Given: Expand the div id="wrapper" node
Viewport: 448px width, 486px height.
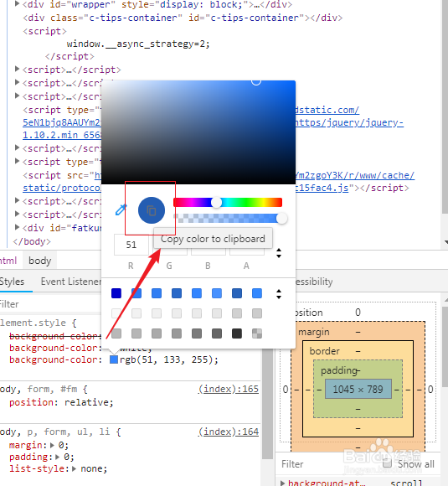Looking at the screenshot, I should [x=18, y=4].
